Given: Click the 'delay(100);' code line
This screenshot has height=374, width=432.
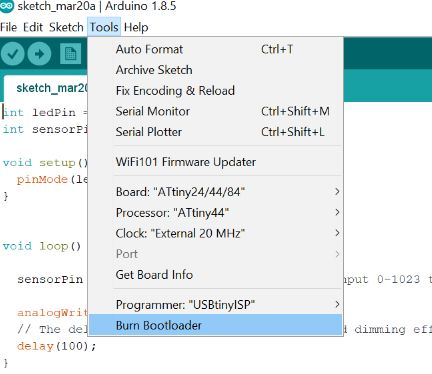Looking at the screenshot, I should [x=56, y=346].
